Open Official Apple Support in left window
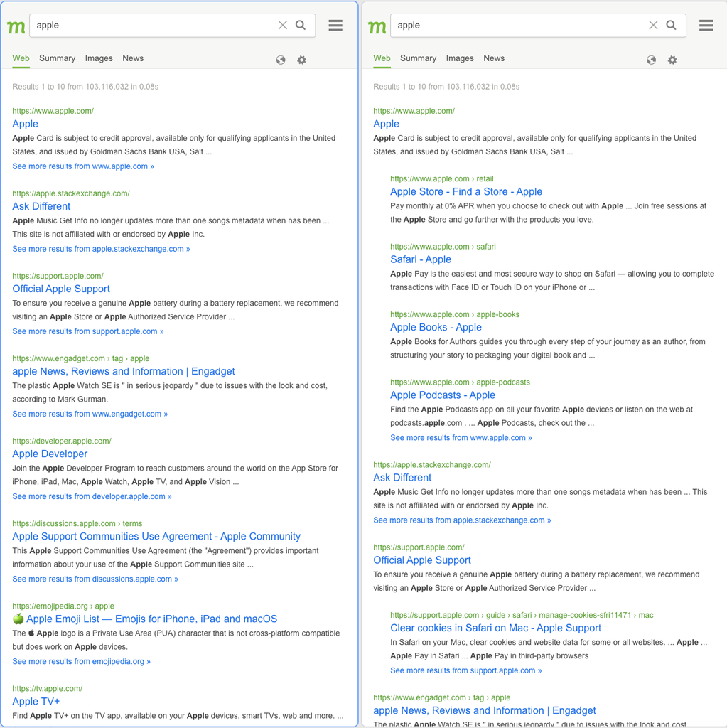The image size is (727, 728). pyautogui.click(x=61, y=289)
